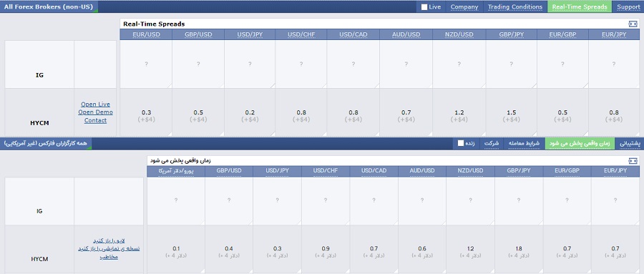The height and width of the screenshot is (274, 644).
Task: Click HYCM AUD/USD spread 0.7 in English table
Action: point(406,112)
